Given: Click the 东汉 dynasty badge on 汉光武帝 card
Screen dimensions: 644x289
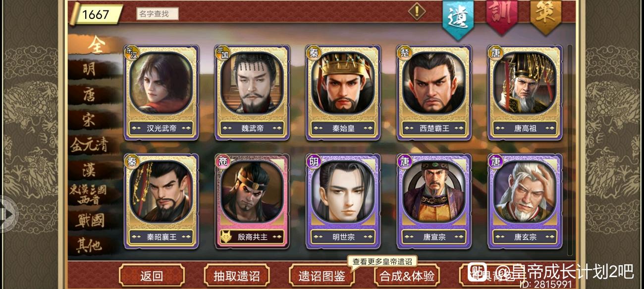Looking at the screenshot, I should [130, 53].
